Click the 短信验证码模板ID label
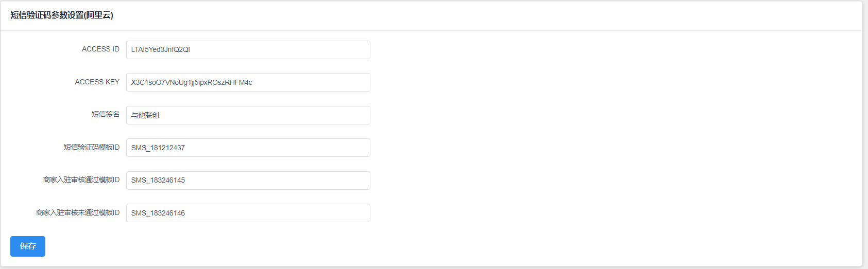The height and width of the screenshot is (269, 868). [91, 148]
